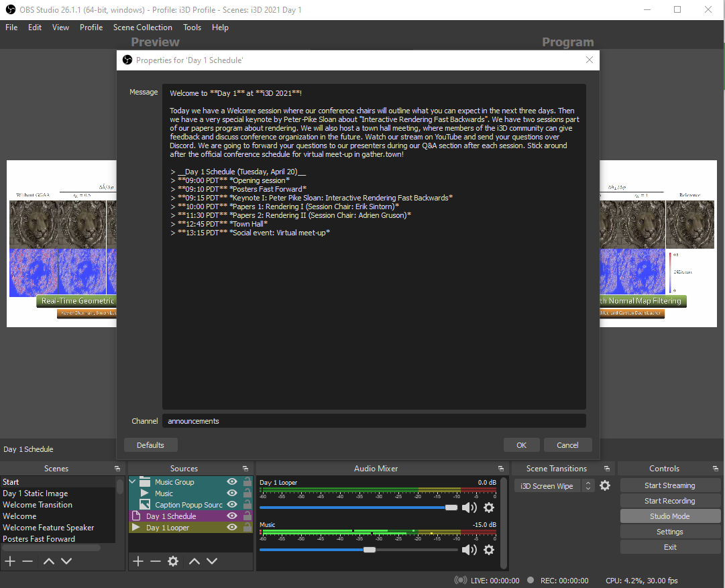Open the Tools menu
Screen dimensions: 725x588
tap(192, 27)
